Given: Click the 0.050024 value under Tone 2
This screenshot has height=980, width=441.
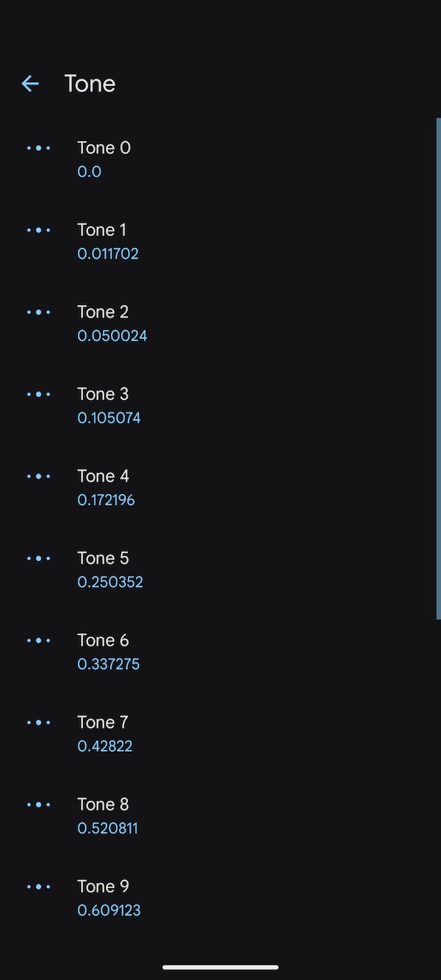Looking at the screenshot, I should click(x=112, y=336).
